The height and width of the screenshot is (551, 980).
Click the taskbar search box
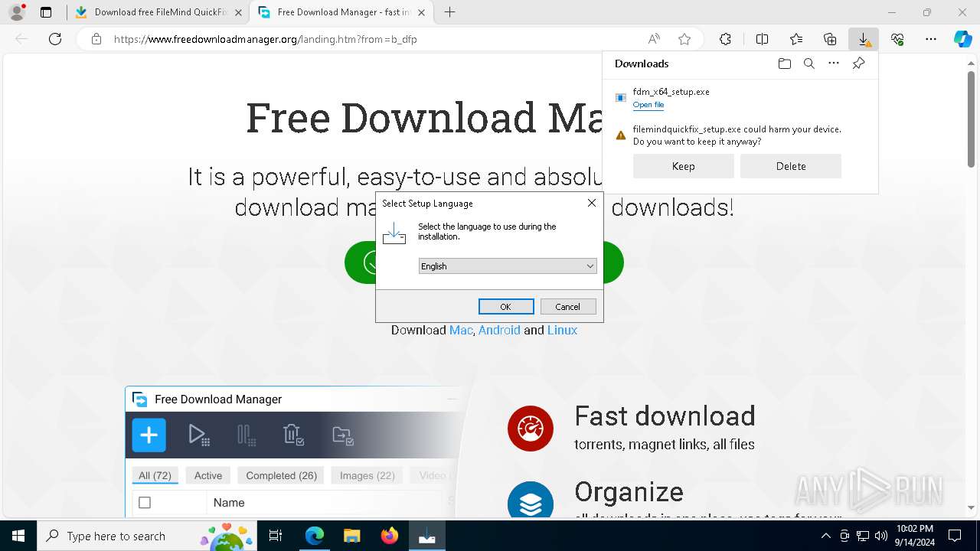145,536
